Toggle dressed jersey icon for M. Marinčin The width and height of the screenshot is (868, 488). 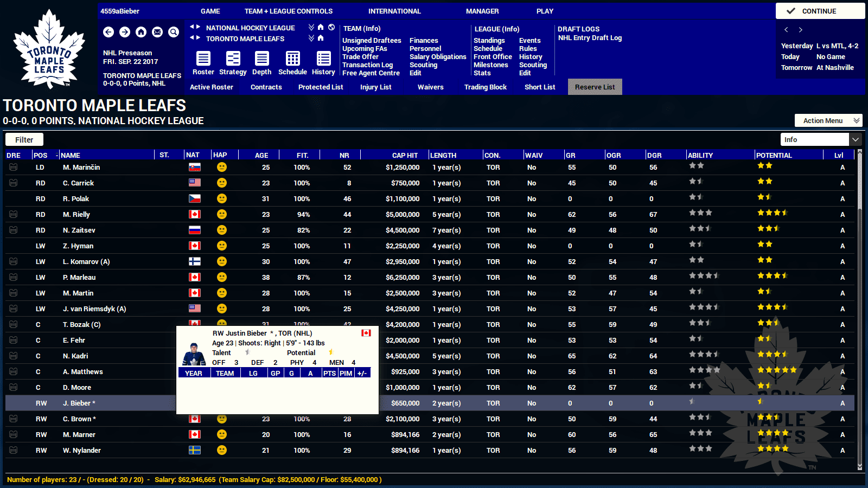pos(14,168)
